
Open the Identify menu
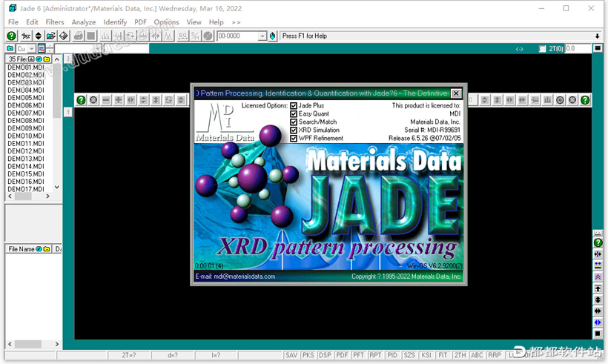point(115,22)
